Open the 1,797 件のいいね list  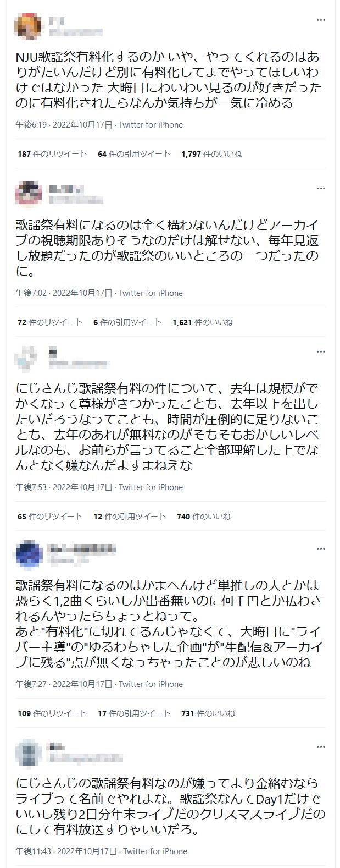tap(211, 154)
